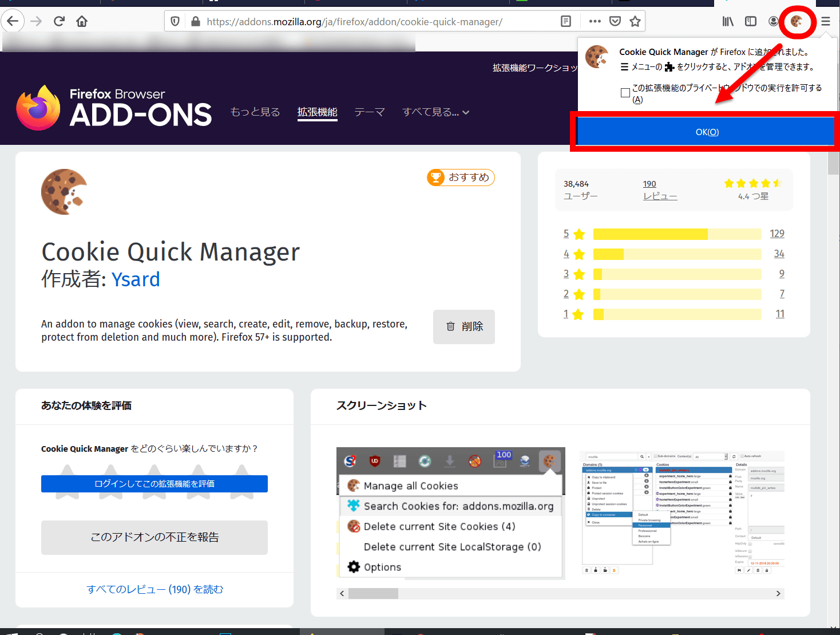Open 拡張機能ワークショップ link
840x635 pixels.
(535, 68)
